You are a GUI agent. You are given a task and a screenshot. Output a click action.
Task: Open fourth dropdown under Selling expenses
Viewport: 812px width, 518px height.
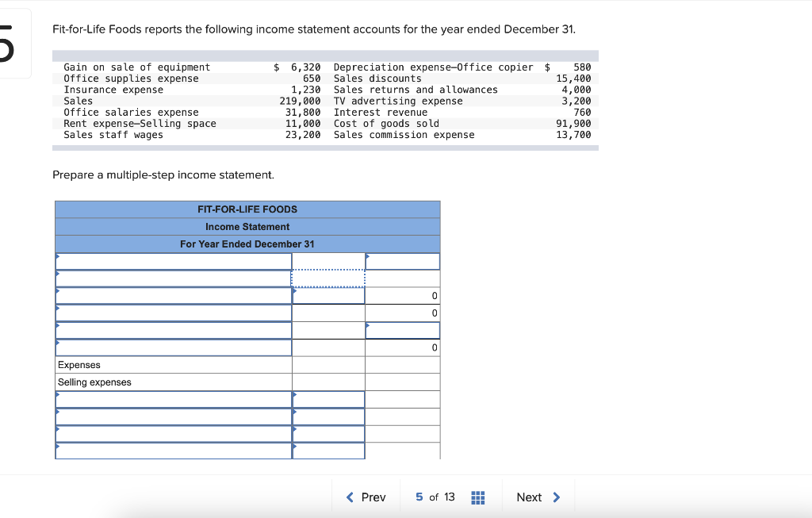click(x=174, y=451)
